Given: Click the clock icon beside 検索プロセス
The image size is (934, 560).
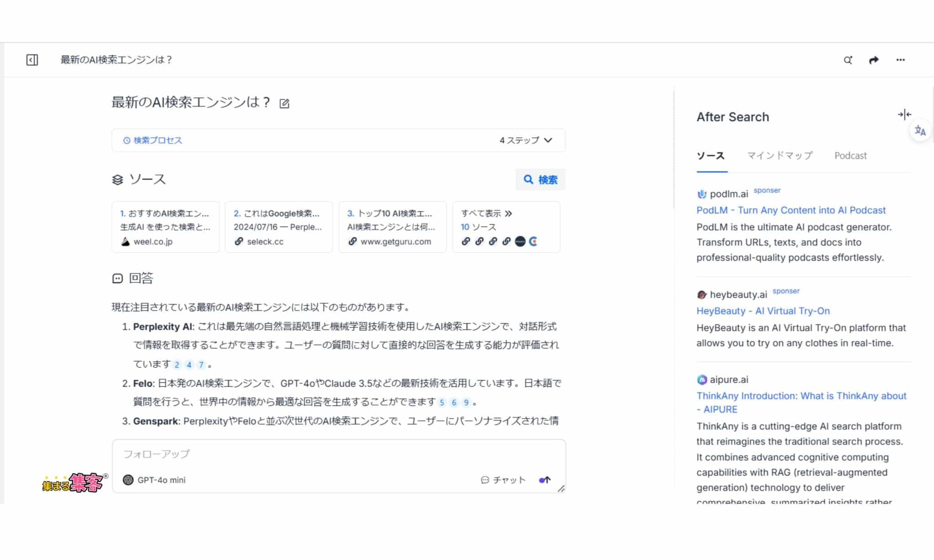Looking at the screenshot, I should [x=127, y=140].
